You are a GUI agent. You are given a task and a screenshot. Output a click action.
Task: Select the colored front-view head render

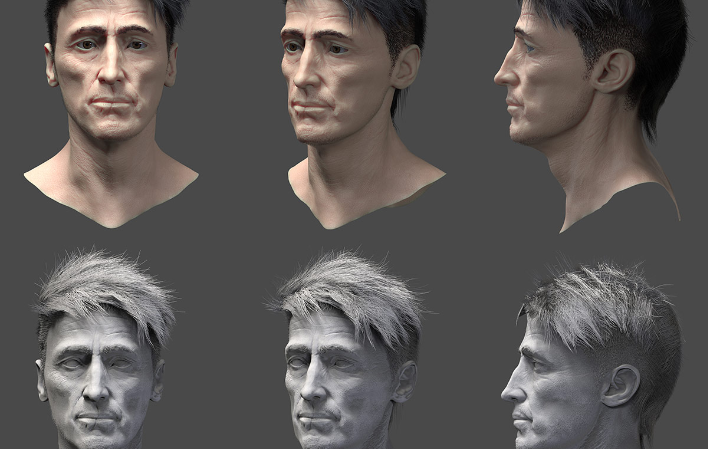tap(111, 113)
